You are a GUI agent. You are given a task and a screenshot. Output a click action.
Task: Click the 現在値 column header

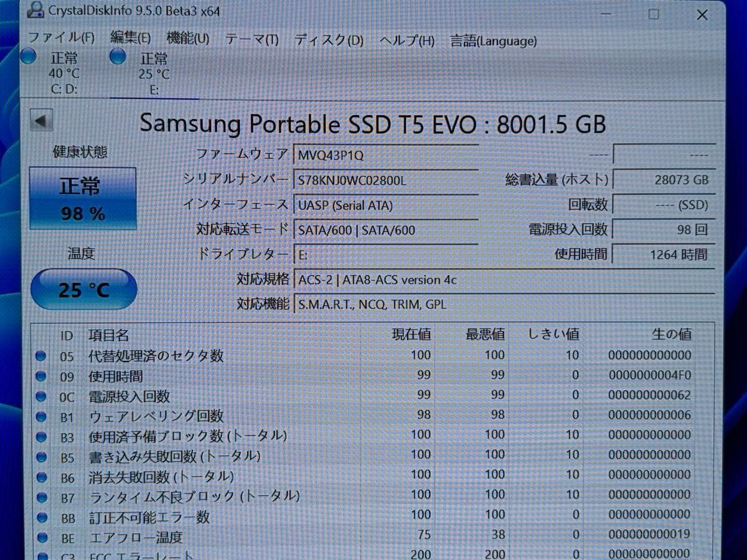(x=411, y=335)
